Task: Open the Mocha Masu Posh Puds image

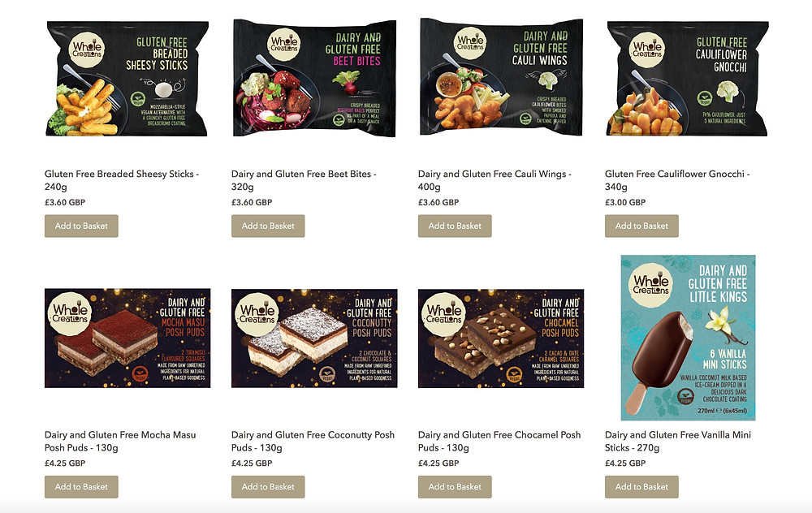Action: point(127,338)
